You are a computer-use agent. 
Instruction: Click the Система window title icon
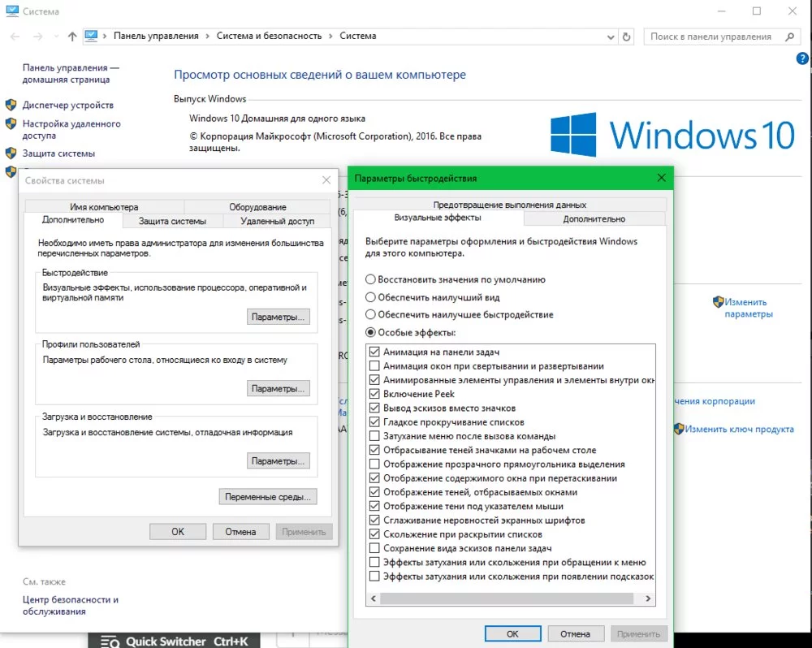coord(12,11)
